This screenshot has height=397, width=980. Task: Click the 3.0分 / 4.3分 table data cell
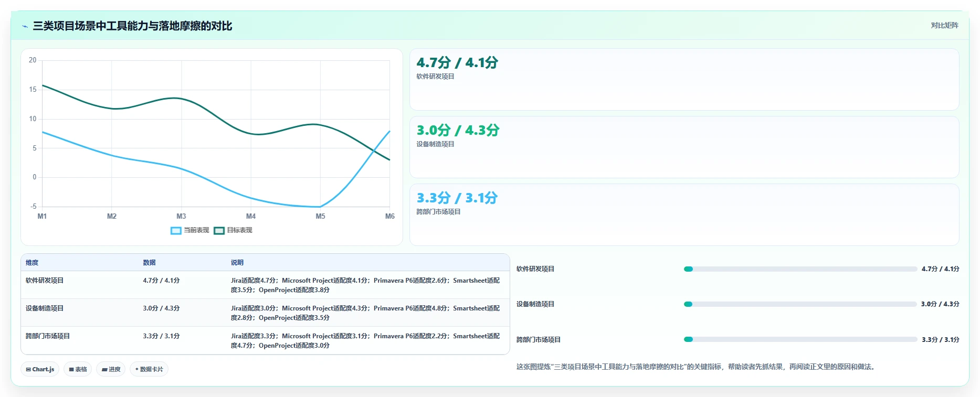[x=161, y=308]
